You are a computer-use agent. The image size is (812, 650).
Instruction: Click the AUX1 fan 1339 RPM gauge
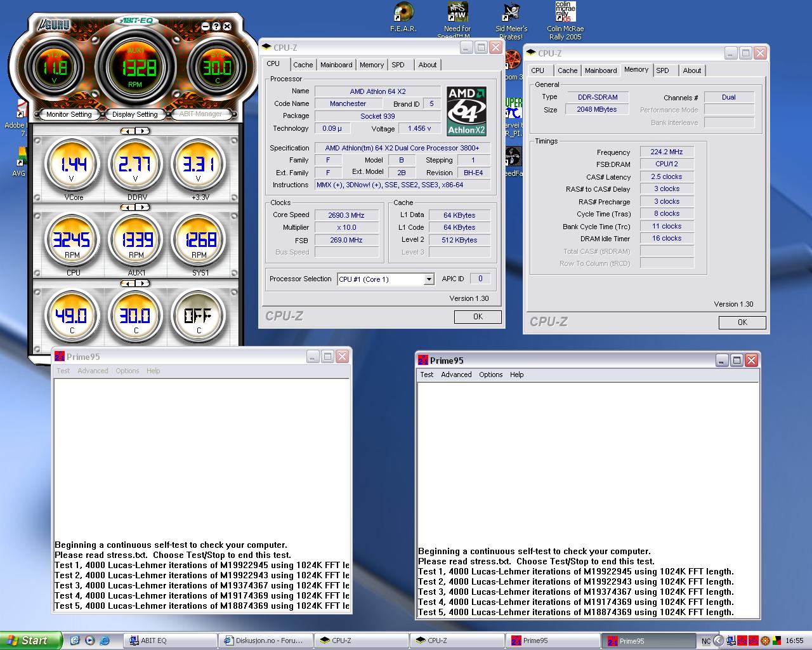coord(136,241)
